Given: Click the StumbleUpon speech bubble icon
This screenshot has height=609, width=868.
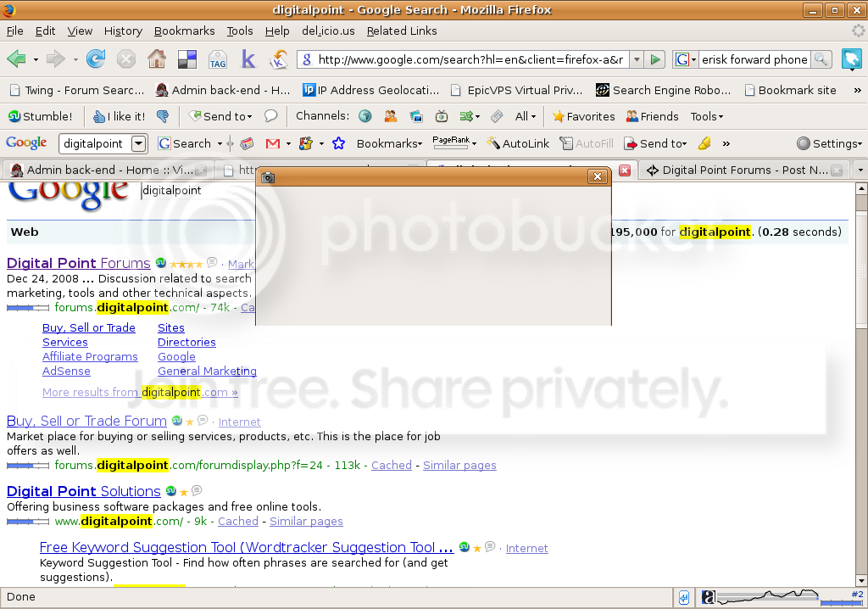Looking at the screenshot, I should pyautogui.click(x=270, y=116).
